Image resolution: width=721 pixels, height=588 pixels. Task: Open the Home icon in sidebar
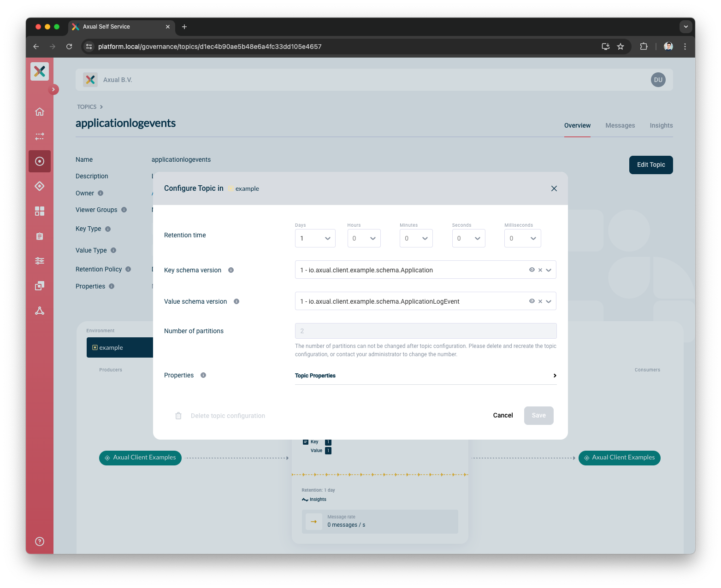click(40, 112)
